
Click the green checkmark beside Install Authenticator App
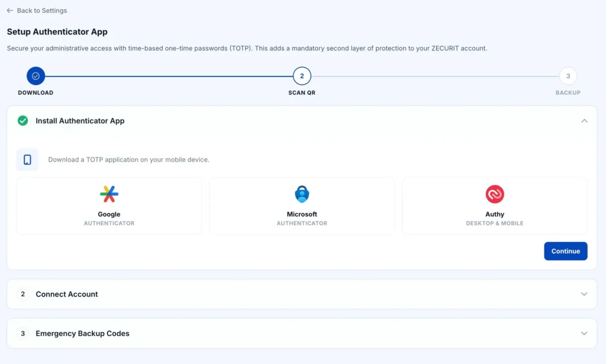[23, 121]
